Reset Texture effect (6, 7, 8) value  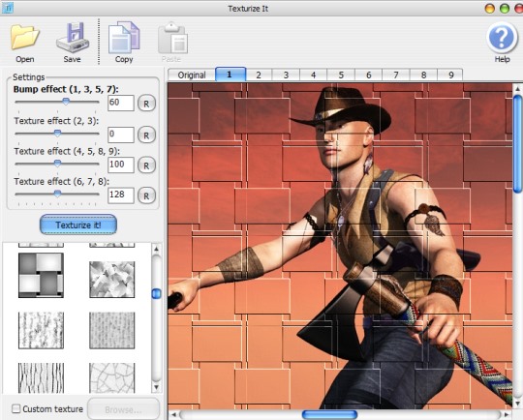146,195
